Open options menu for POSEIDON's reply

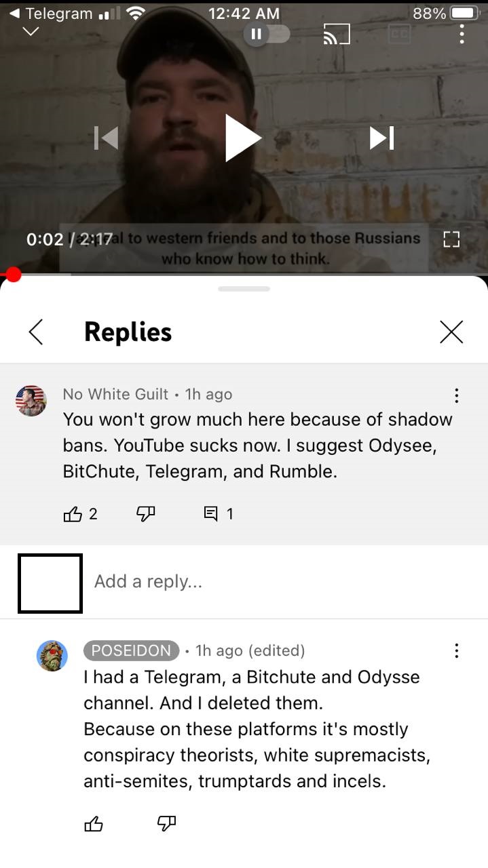(x=456, y=651)
